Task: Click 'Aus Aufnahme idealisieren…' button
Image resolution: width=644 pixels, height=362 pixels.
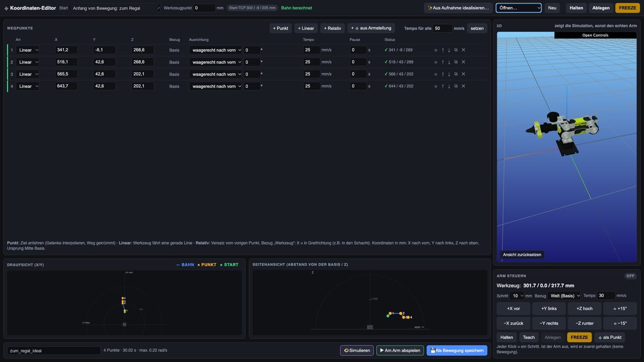Action: click(458, 8)
